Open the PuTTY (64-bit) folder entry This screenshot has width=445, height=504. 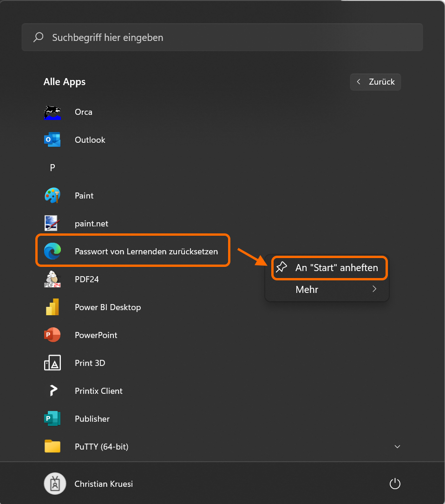tap(101, 447)
